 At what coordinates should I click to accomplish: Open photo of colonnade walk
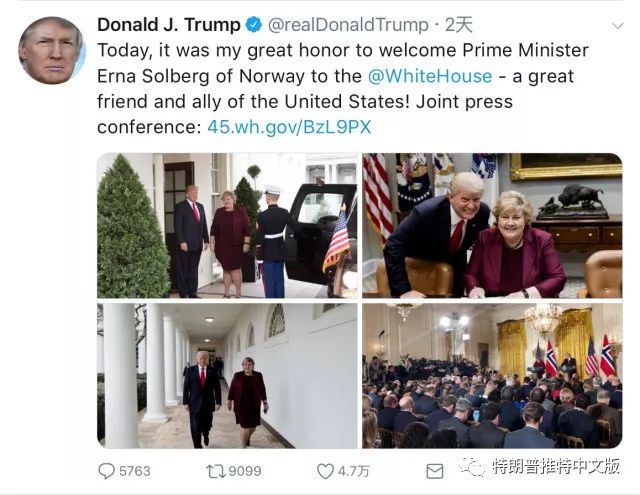(x=227, y=375)
